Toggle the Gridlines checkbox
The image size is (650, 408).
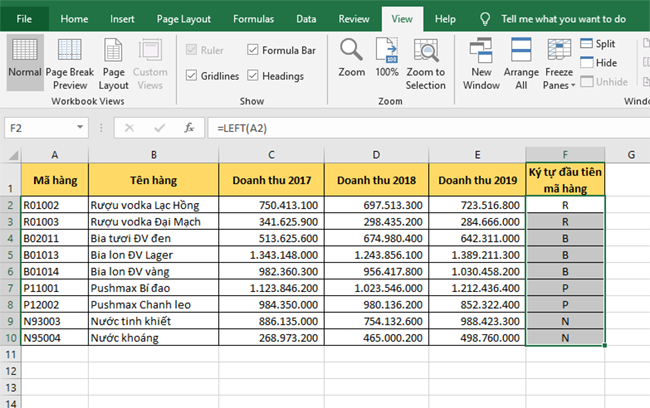click(x=192, y=75)
